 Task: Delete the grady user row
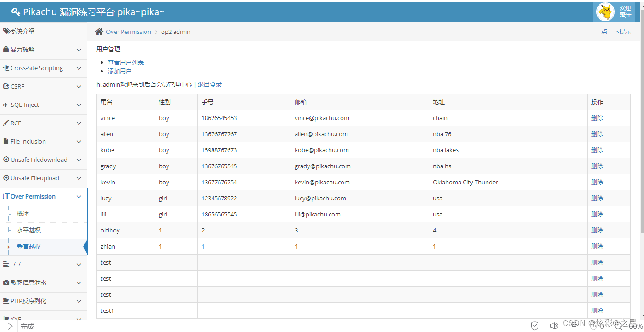[x=597, y=166]
